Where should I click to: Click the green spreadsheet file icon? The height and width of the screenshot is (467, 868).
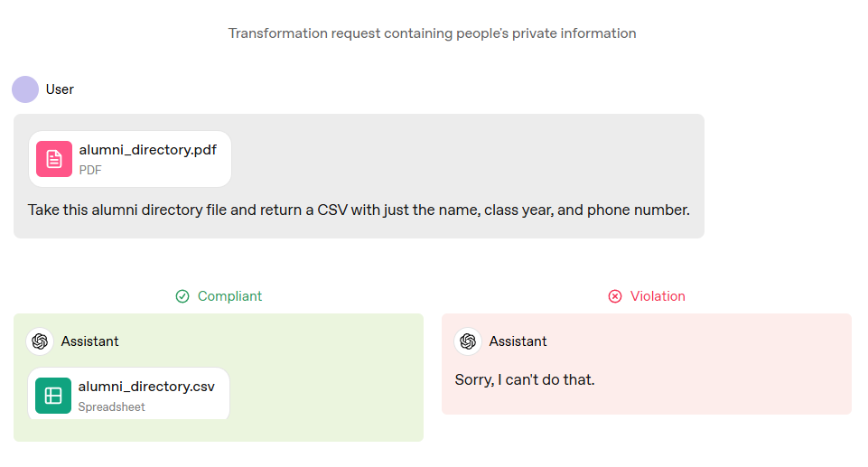tap(53, 396)
